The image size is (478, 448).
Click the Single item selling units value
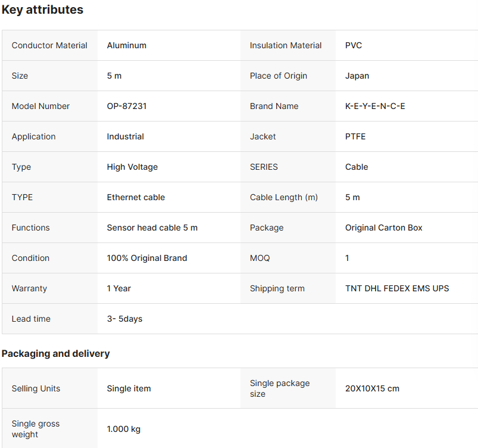[129, 388]
